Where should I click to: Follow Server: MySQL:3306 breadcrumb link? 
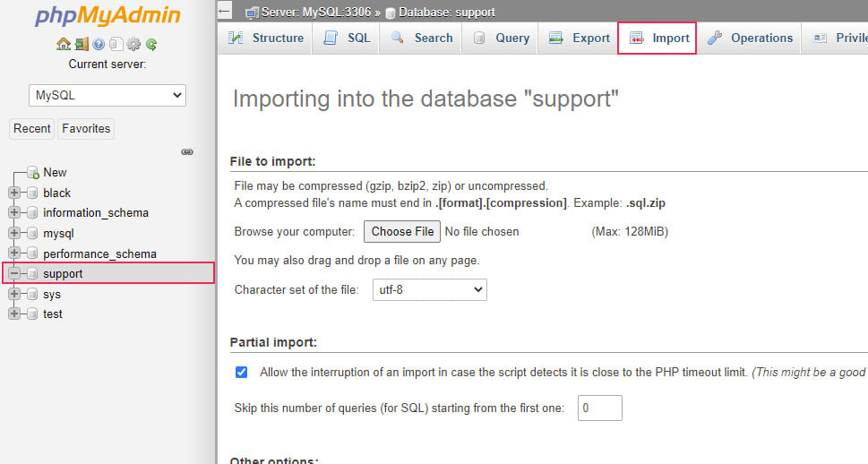(316, 13)
